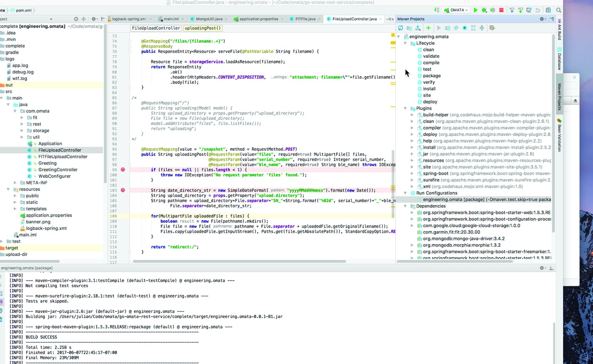
Task: Collapse all in Maven Projects toolbar
Action: coord(482,28)
